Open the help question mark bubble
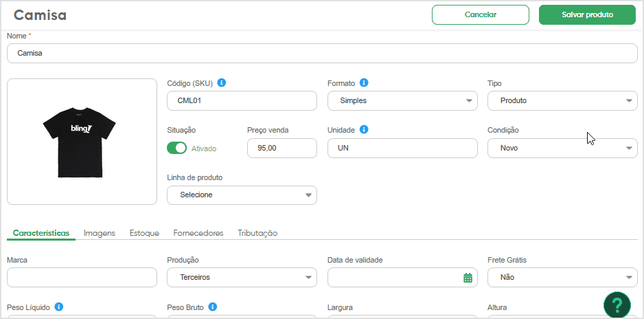Image resolution: width=644 pixels, height=319 pixels. pos(617,305)
